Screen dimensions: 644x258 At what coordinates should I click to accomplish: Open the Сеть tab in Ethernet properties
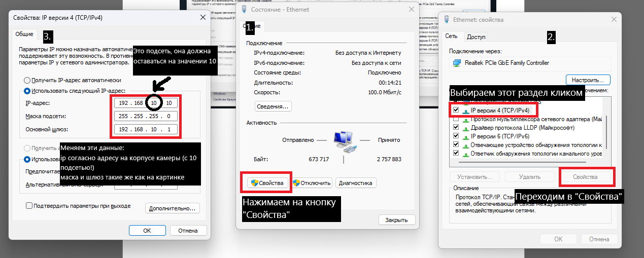point(451,36)
